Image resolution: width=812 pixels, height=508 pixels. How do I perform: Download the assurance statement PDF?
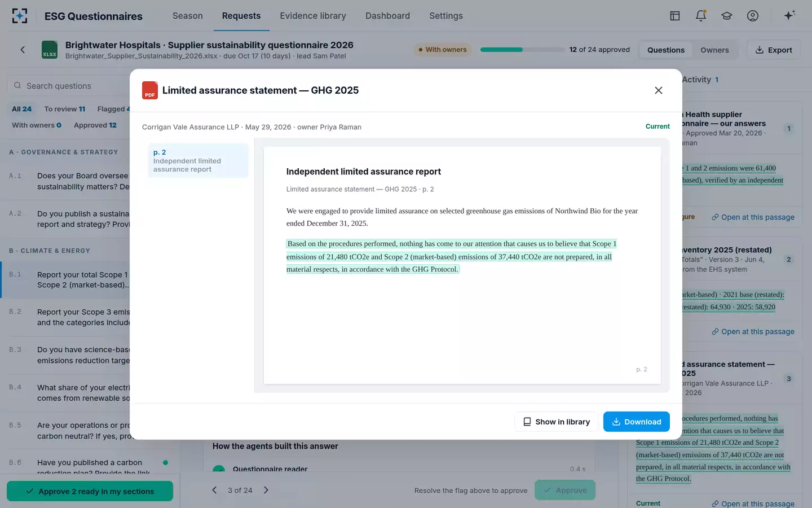pos(637,422)
